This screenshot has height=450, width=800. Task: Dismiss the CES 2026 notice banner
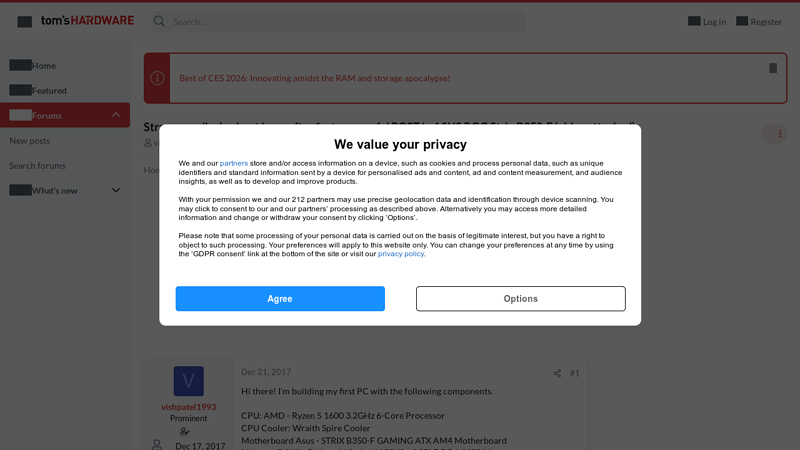point(773,69)
